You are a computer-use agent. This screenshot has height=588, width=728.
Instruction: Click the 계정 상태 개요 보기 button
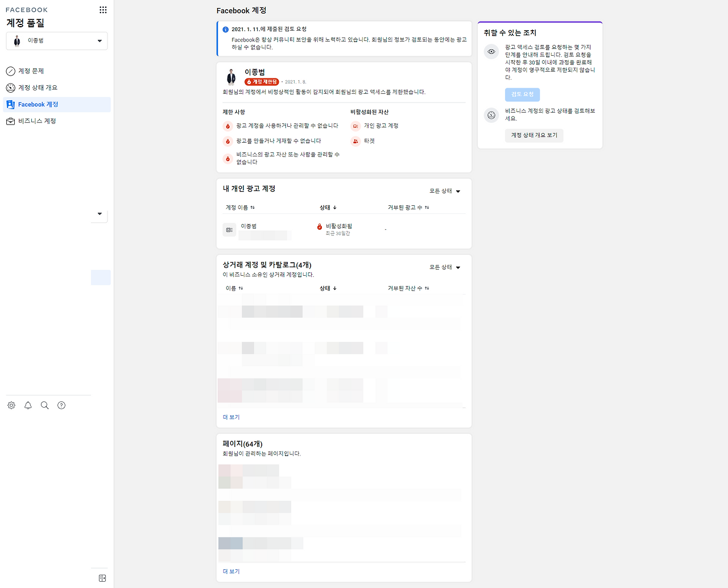coord(534,135)
